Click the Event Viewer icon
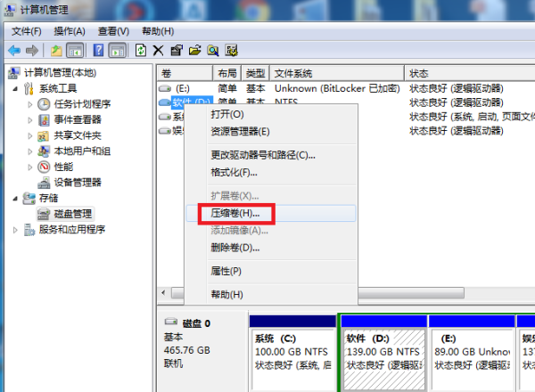The image size is (535, 392). 44,119
